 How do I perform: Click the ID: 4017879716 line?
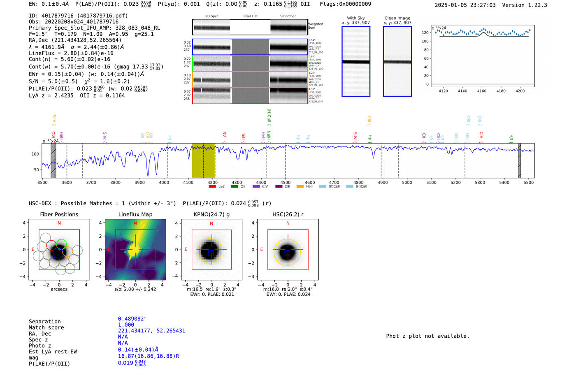coord(78,16)
